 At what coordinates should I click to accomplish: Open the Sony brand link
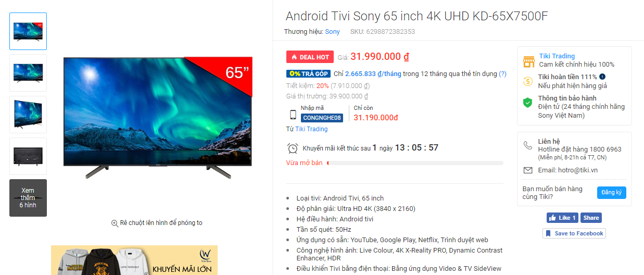(x=332, y=32)
